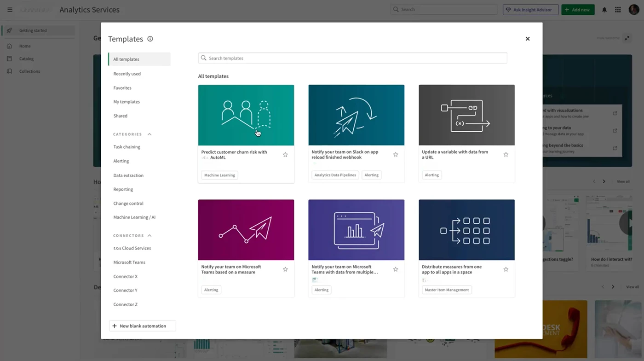Collapse the Connectors section
This screenshot has height=361, width=644.
(x=149, y=236)
